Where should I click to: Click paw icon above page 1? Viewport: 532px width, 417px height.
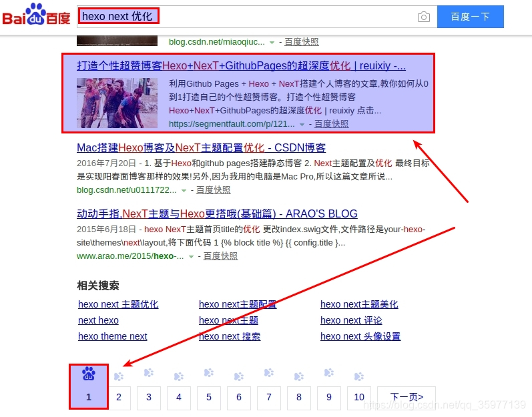pyautogui.click(x=89, y=374)
